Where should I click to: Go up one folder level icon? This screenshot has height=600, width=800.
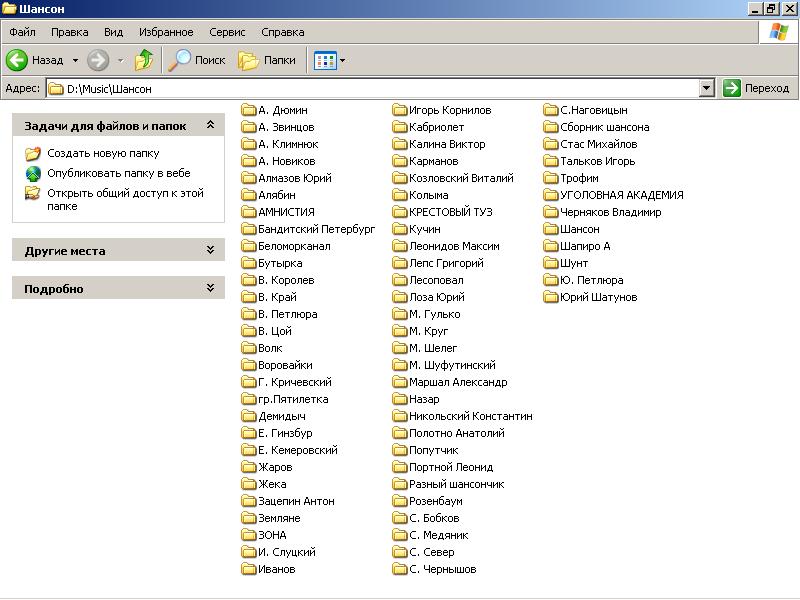tap(144, 60)
